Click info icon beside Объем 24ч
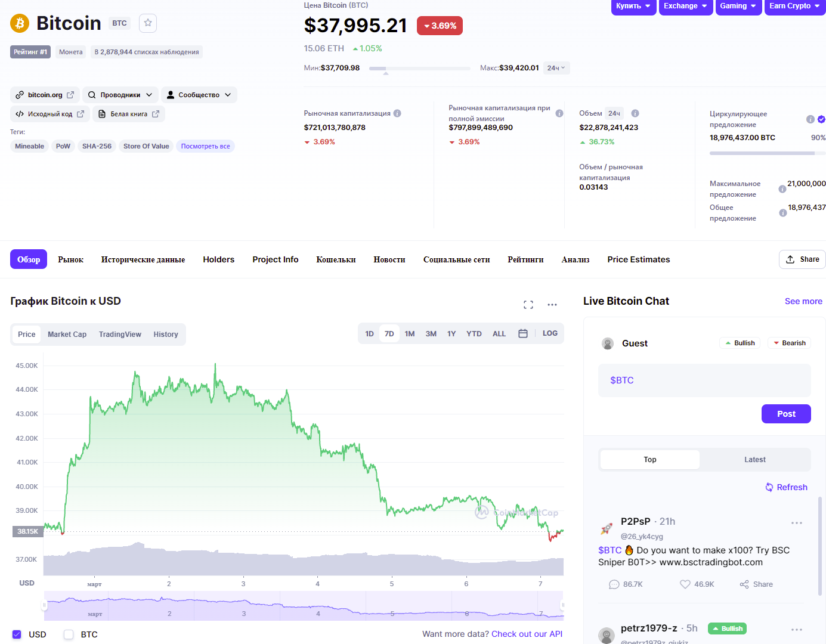This screenshot has width=826, height=644. [635, 113]
